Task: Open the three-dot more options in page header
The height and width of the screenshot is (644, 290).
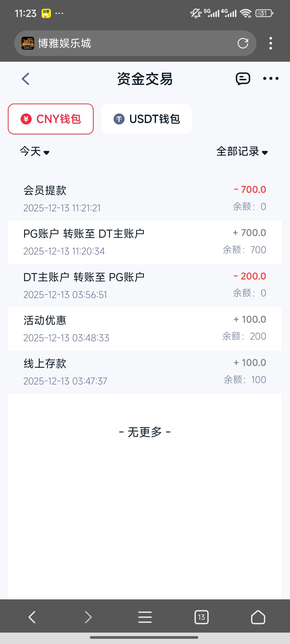Action: (271, 79)
